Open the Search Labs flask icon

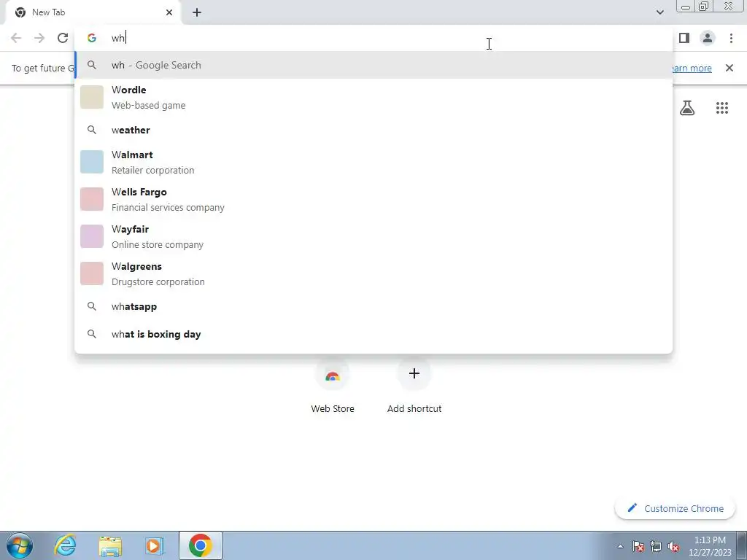pyautogui.click(x=687, y=108)
